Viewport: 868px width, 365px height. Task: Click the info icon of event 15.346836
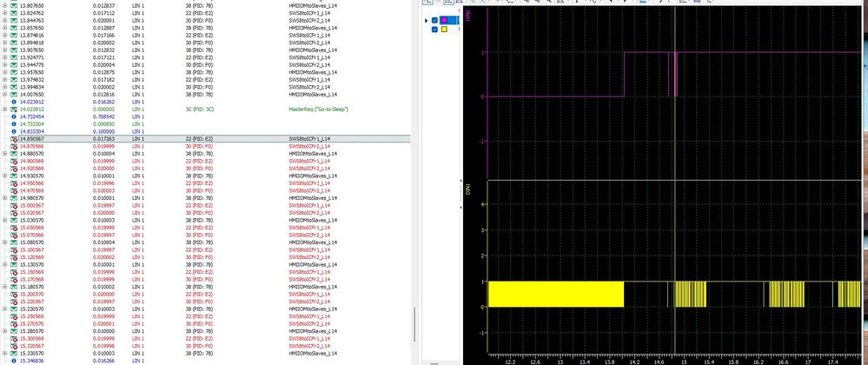point(13,361)
